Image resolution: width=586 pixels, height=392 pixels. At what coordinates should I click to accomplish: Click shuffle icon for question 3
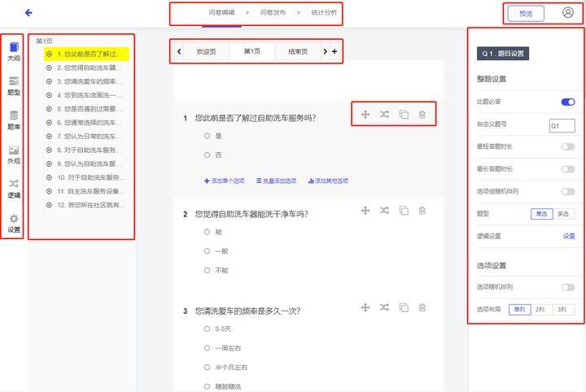pyautogui.click(x=384, y=307)
